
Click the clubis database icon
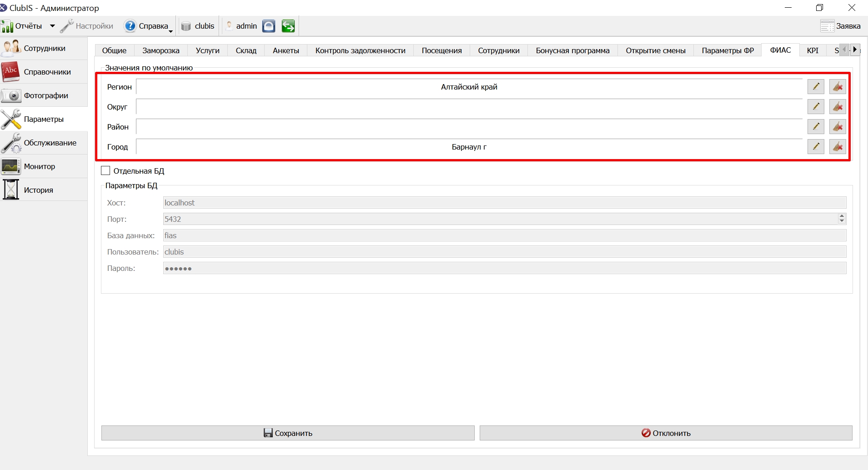point(186,26)
